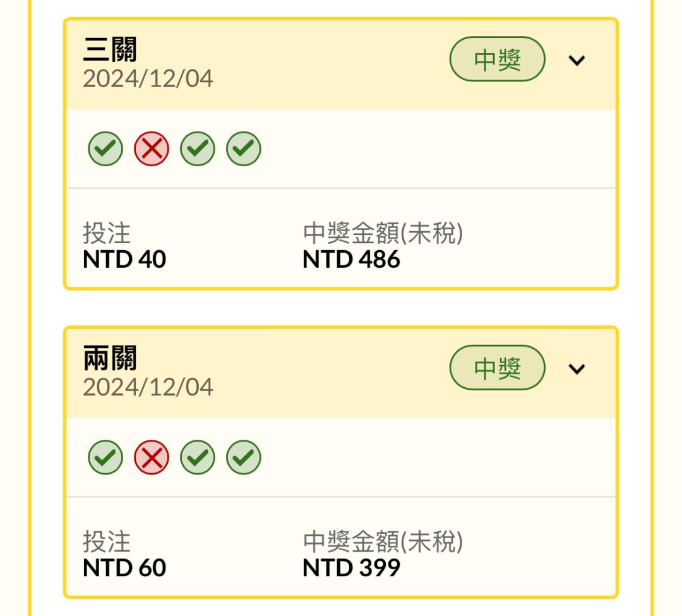The width and height of the screenshot is (682, 616).
Task: Click fourth check icon in 三關 card
Action: pyautogui.click(x=244, y=148)
